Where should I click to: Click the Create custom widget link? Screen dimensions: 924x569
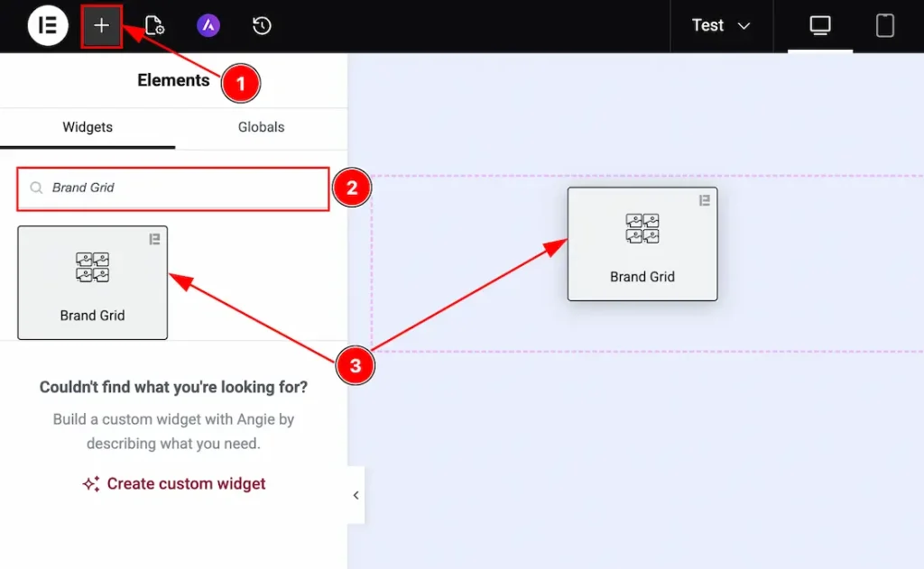click(173, 483)
